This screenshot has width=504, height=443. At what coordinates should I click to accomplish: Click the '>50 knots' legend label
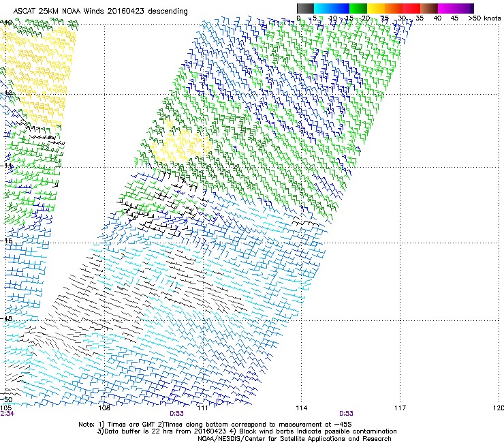click(484, 18)
